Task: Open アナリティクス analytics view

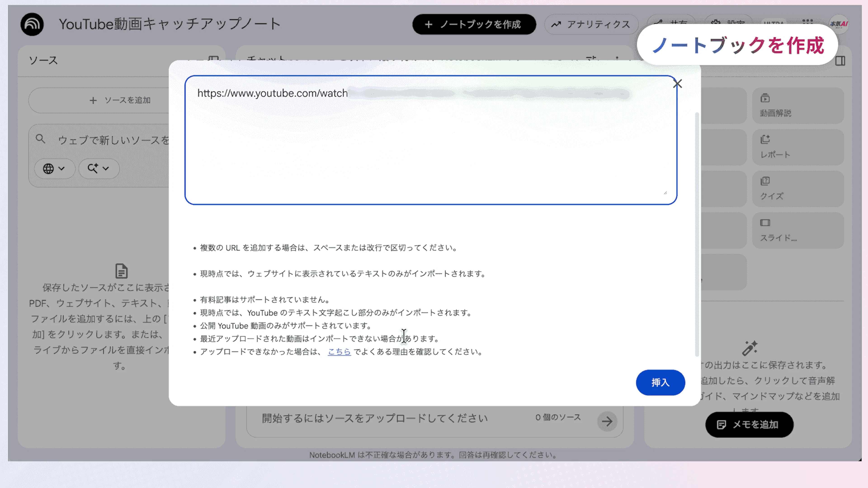Action: click(591, 24)
